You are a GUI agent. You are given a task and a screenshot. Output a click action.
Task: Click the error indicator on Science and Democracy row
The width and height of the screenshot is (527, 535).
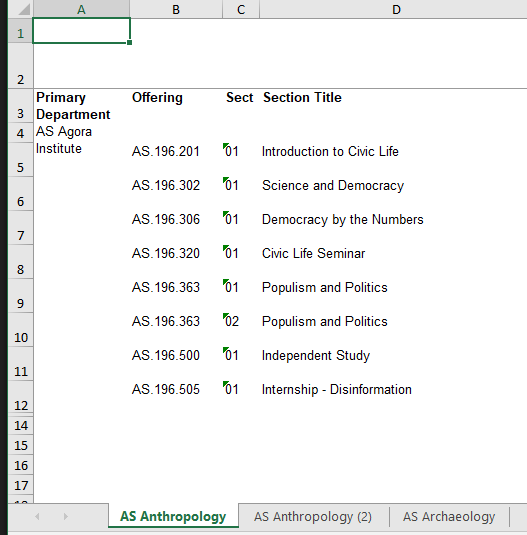(x=225, y=179)
